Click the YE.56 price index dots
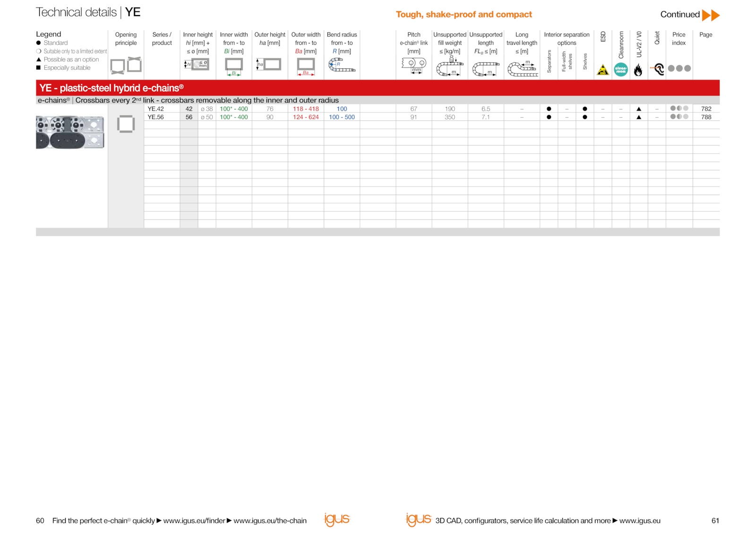Viewport: 756px width, 534px height. [679, 117]
